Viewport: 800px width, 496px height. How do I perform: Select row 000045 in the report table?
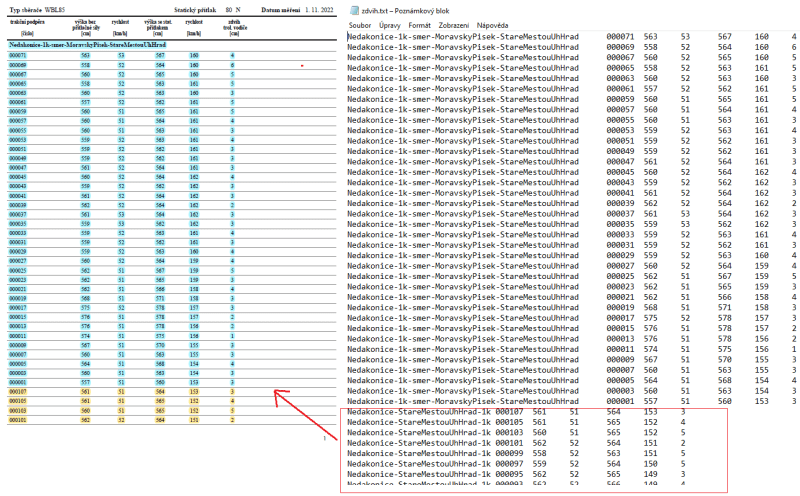tap(172, 177)
